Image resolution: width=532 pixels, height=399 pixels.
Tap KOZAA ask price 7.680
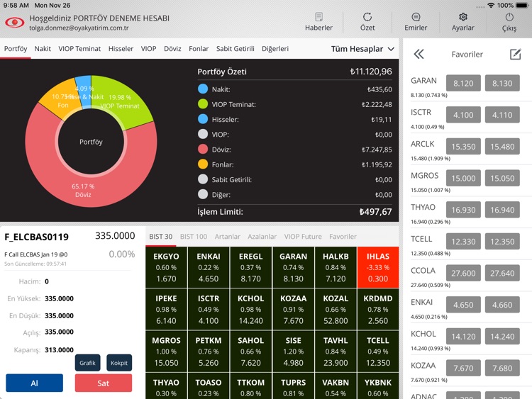pyautogui.click(x=502, y=368)
